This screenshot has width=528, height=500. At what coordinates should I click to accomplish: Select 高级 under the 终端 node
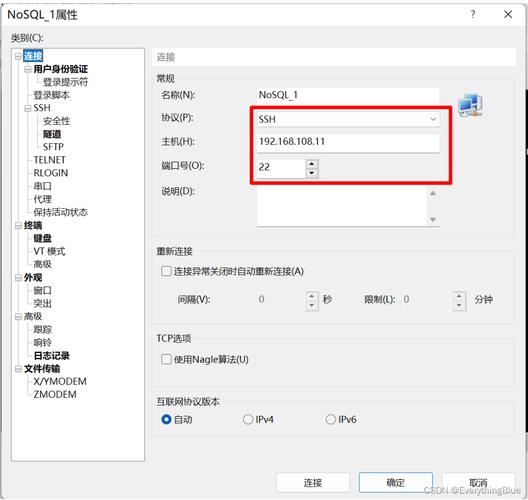(x=42, y=264)
